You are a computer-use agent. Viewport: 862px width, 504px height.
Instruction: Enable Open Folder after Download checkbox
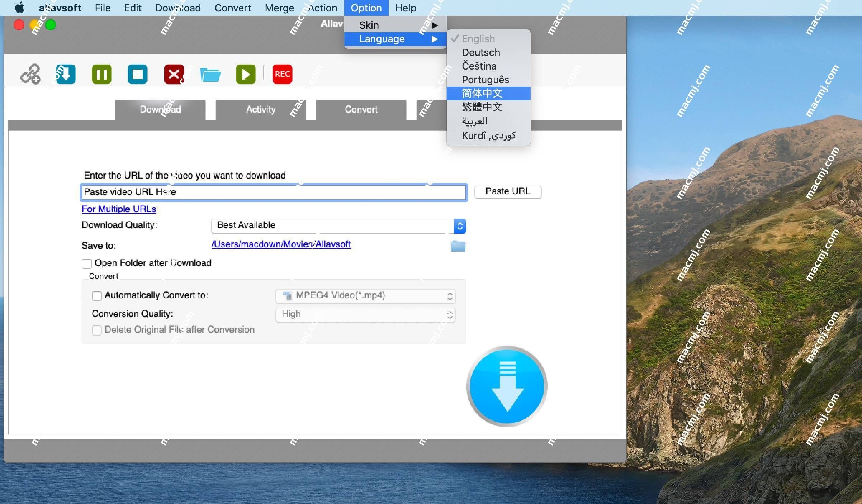pos(87,263)
